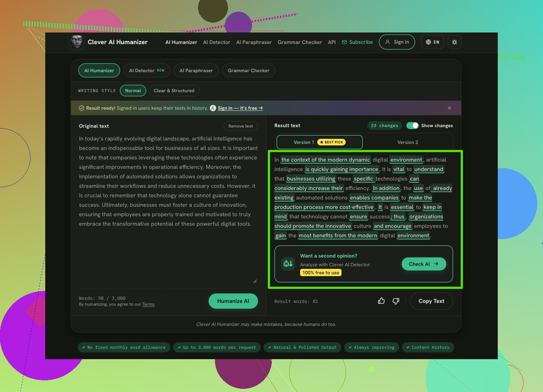Click the thumbs down feedback icon
This screenshot has height=392, width=543.
tap(396, 301)
